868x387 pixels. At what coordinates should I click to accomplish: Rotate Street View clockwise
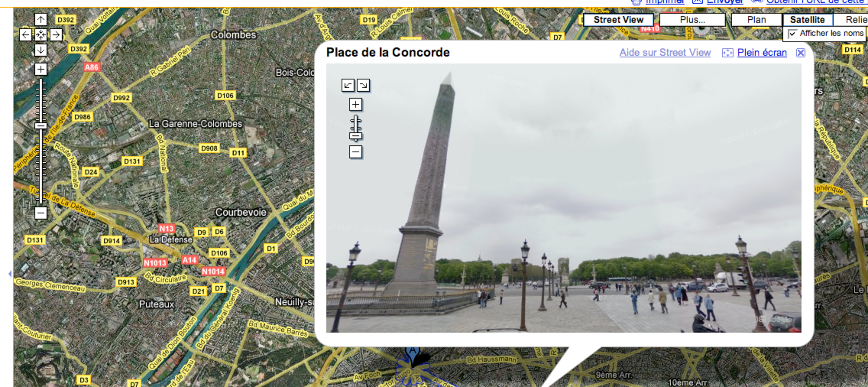point(363,85)
